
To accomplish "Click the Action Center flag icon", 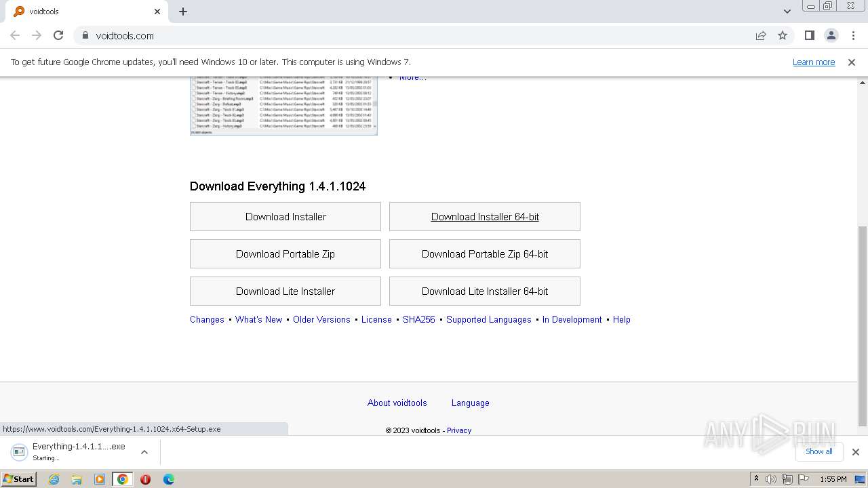I will coord(804,479).
